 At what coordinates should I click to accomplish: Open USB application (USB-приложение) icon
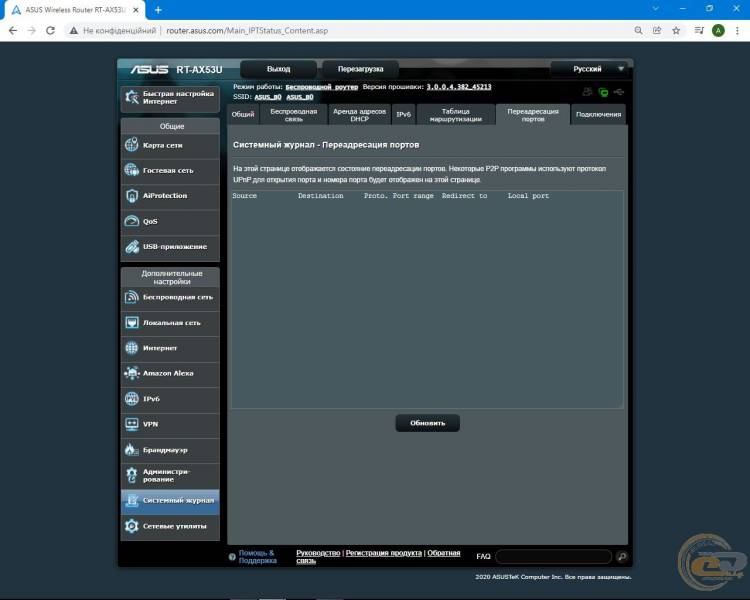[x=132, y=246]
